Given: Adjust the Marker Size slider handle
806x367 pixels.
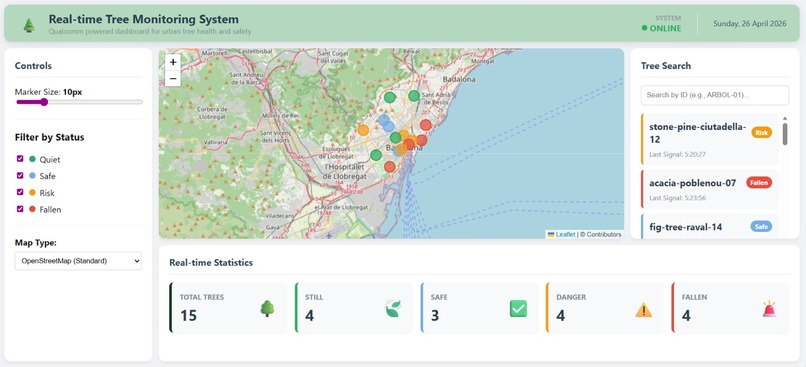Looking at the screenshot, I should [44, 102].
